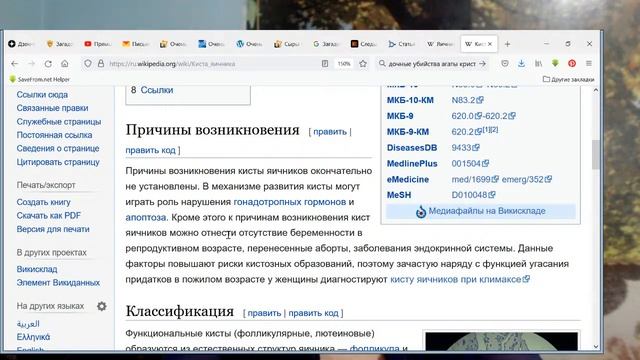Open the browser home page icon
This screenshot has width=640, height=360.
64,64
